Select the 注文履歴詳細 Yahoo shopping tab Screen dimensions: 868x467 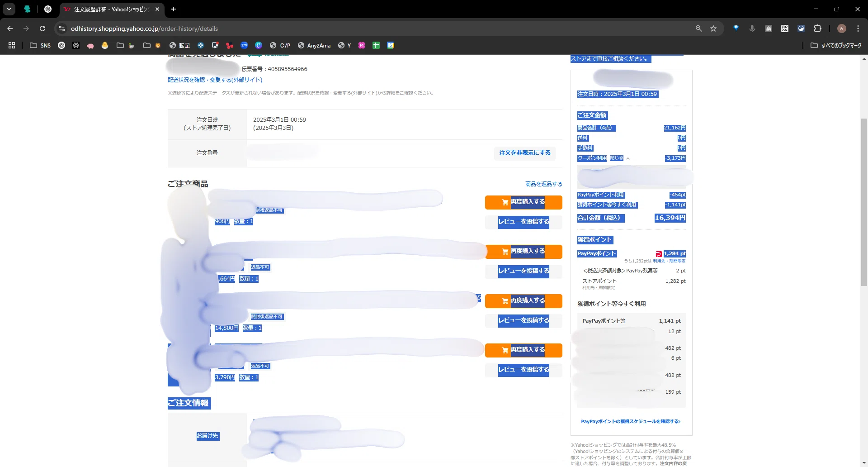[111, 9]
